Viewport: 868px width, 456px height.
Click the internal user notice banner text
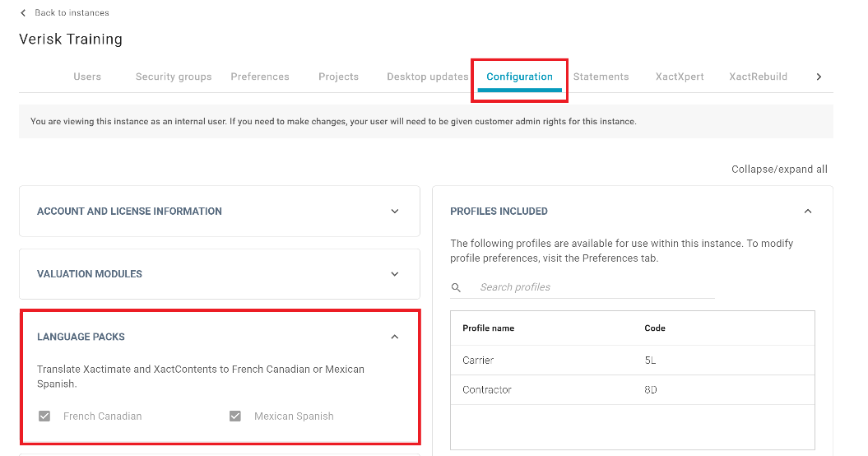[333, 121]
